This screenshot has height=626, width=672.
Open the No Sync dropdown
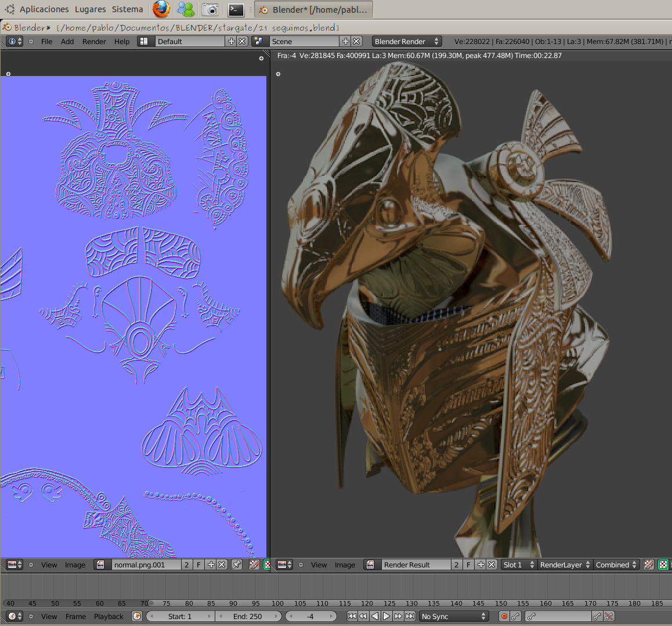click(453, 616)
